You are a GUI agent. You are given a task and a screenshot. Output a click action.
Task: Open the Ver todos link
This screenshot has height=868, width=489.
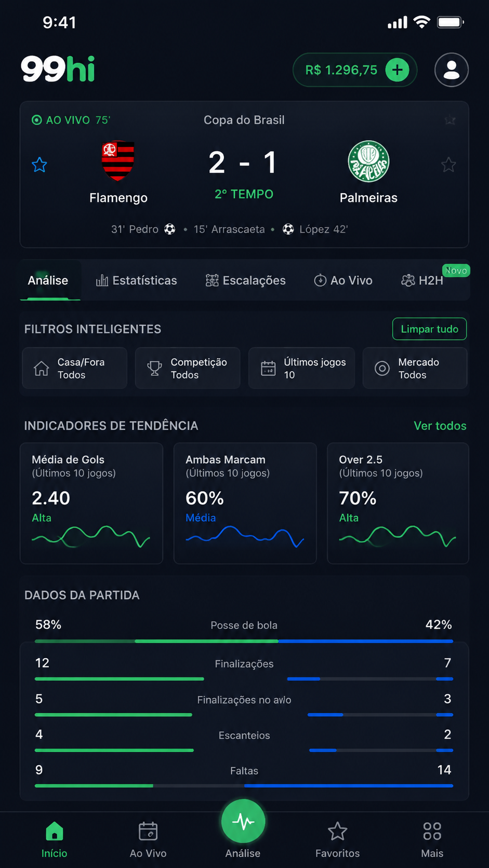pos(440,426)
